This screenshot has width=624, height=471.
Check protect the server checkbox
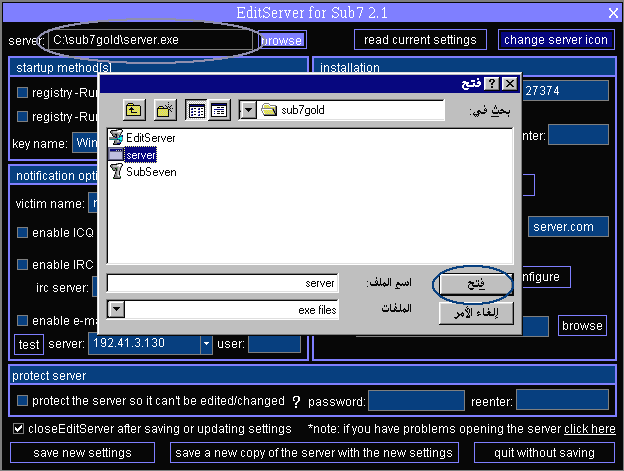tap(22, 401)
